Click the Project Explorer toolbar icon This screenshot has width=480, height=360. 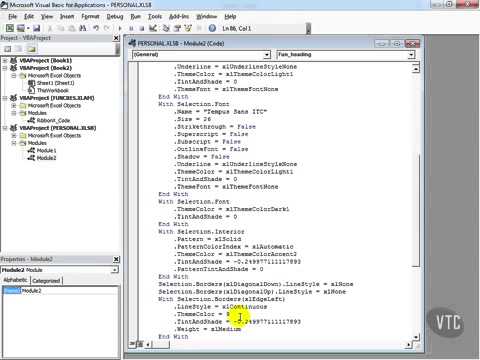tap(166, 28)
